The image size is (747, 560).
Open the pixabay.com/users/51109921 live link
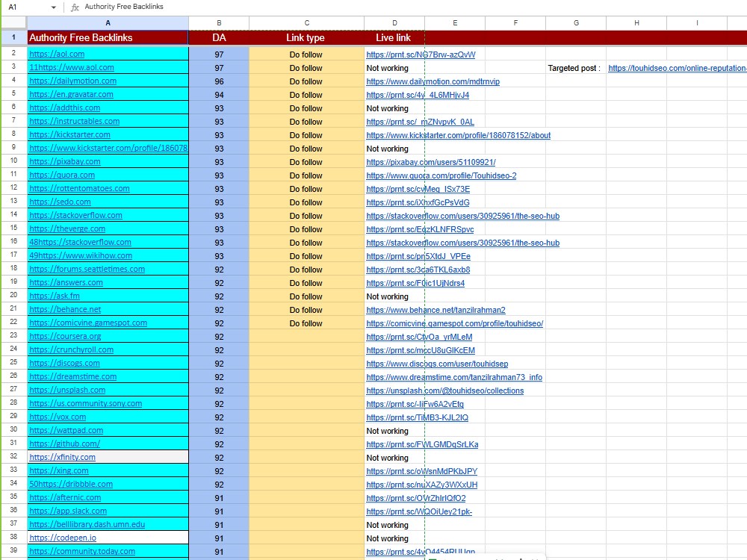[x=431, y=162]
